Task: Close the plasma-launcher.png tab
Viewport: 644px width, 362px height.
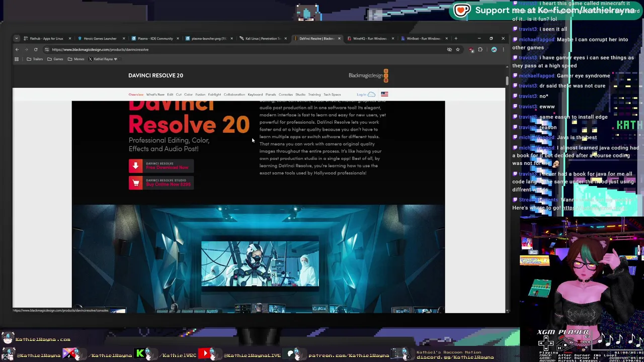Action: point(231,38)
